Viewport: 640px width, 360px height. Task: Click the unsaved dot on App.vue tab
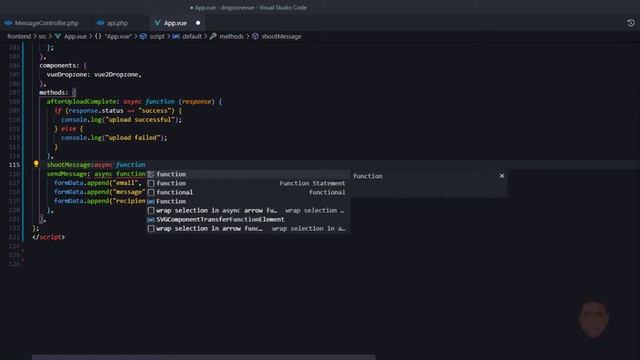pos(198,23)
